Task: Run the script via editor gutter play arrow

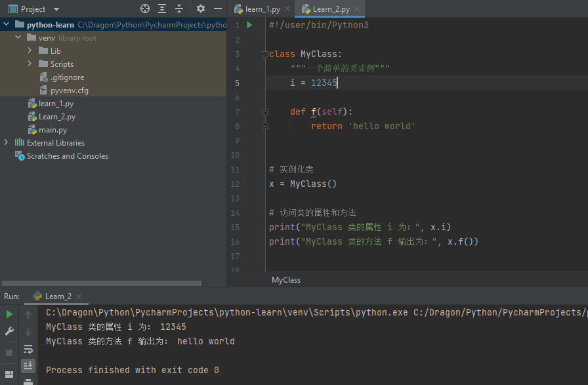Action: point(249,24)
